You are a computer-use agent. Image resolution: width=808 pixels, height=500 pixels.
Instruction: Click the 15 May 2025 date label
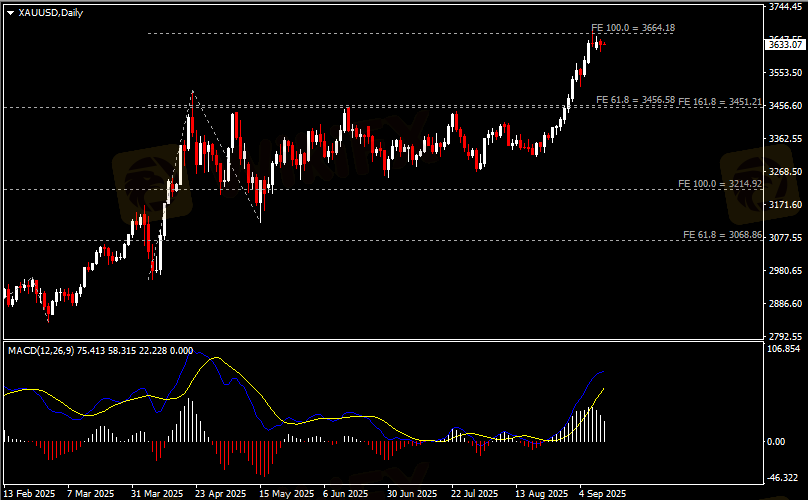(x=287, y=494)
